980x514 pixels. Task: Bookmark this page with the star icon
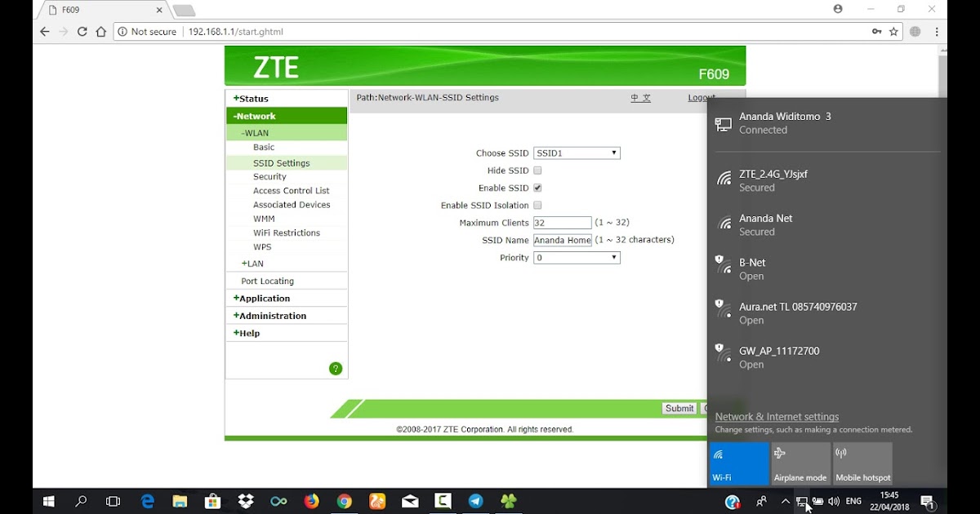click(x=894, y=32)
